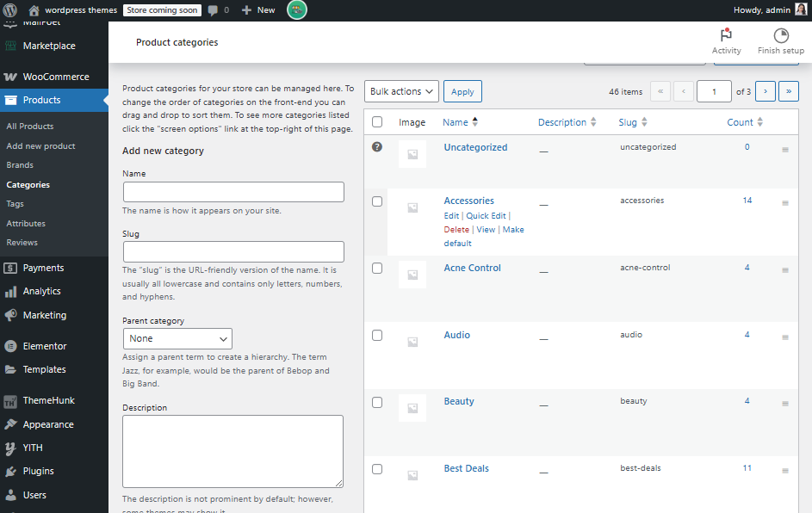The height and width of the screenshot is (513, 812).
Task: Open the Tags submenu item
Action: point(15,204)
